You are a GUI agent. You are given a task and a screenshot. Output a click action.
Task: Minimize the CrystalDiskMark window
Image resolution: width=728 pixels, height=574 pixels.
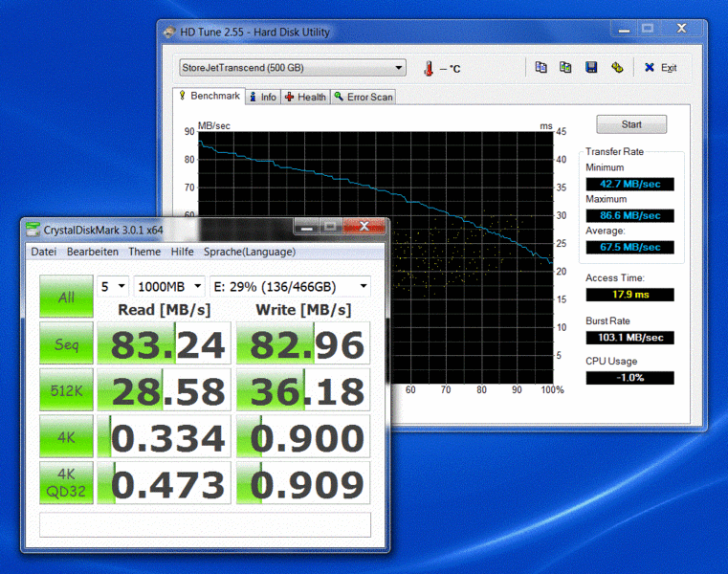(306, 227)
